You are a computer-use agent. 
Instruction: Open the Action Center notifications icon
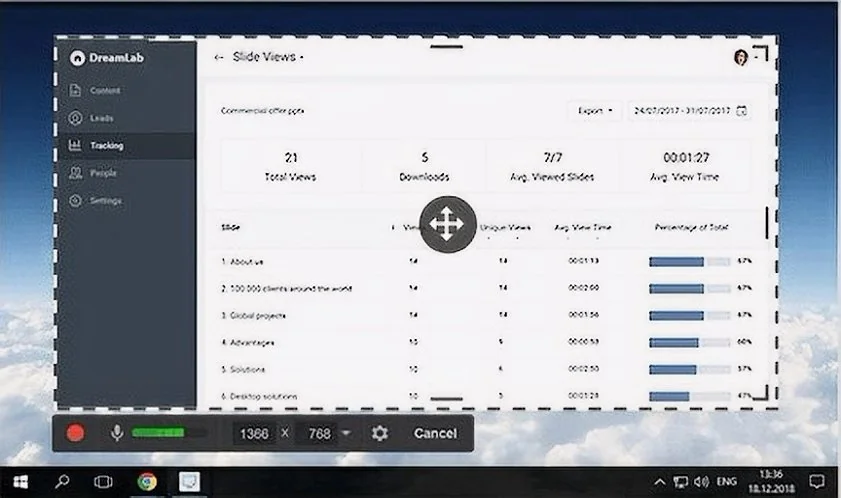(x=817, y=481)
